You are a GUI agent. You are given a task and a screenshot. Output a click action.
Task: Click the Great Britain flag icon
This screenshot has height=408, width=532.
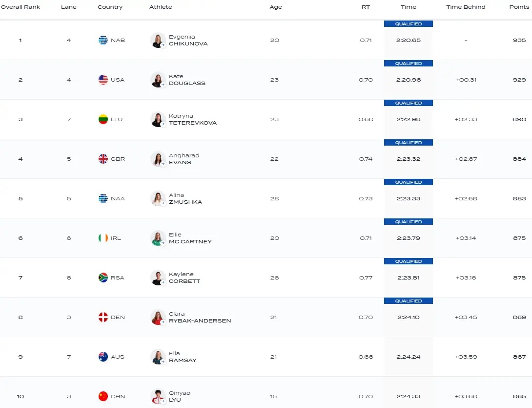click(x=103, y=159)
